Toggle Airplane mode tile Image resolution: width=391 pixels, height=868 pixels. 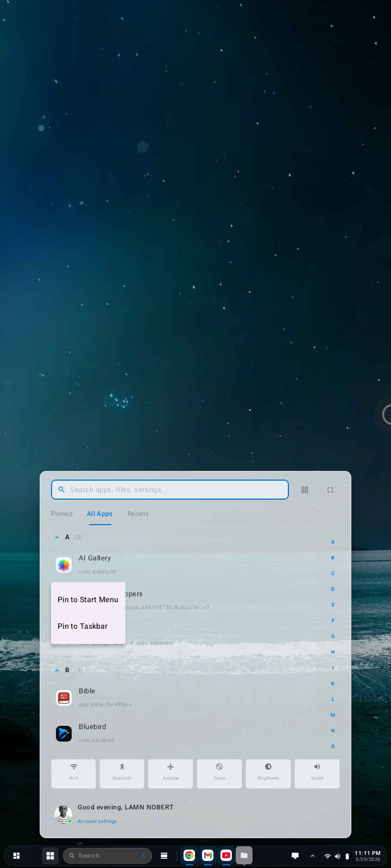[x=171, y=774]
